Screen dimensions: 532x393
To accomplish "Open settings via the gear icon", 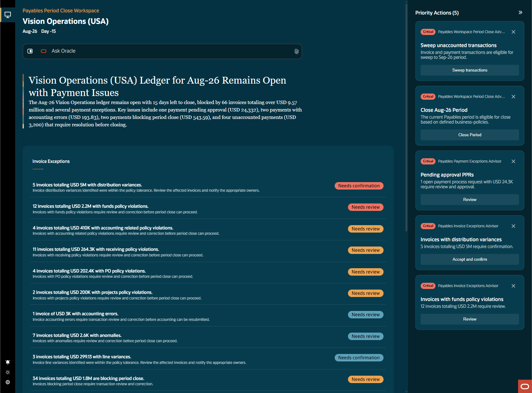I will point(8,382).
